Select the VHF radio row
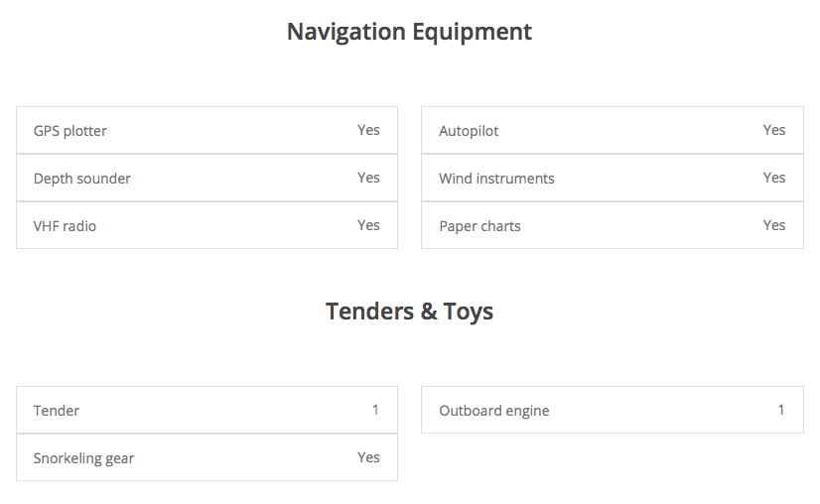This screenshot has width=820, height=504. (x=207, y=225)
